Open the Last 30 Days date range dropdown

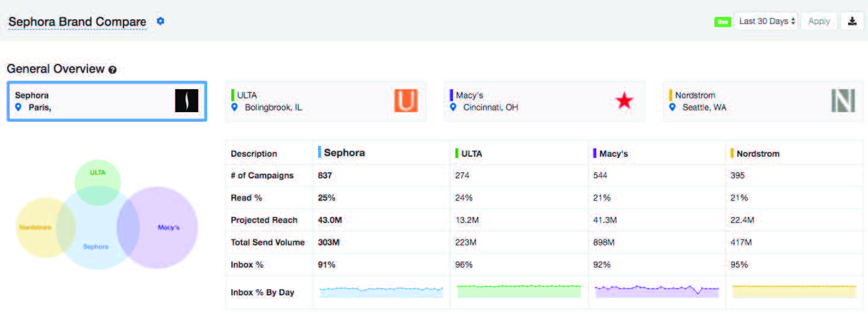(x=766, y=21)
